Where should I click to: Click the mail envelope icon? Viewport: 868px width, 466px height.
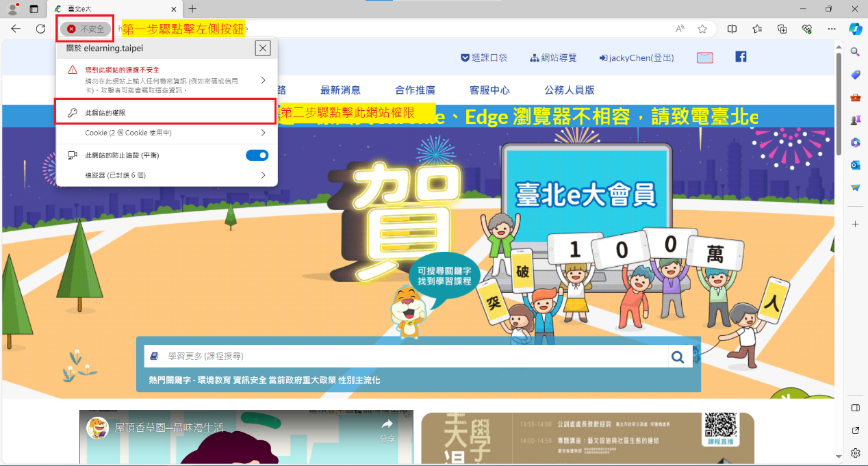point(705,57)
